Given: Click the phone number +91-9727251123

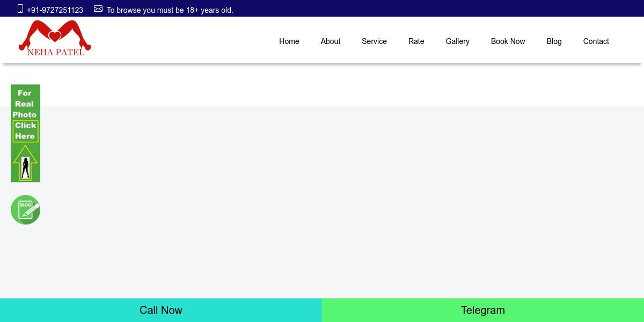Looking at the screenshot, I should click(x=55, y=10).
